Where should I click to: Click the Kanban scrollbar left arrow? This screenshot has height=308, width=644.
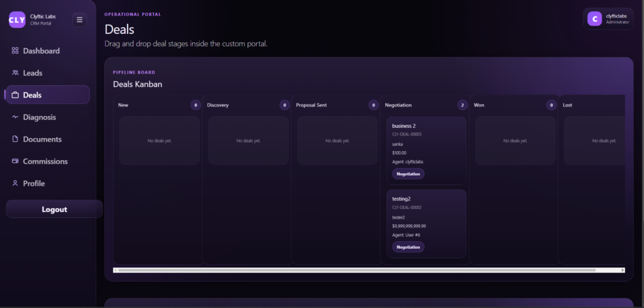pos(116,270)
